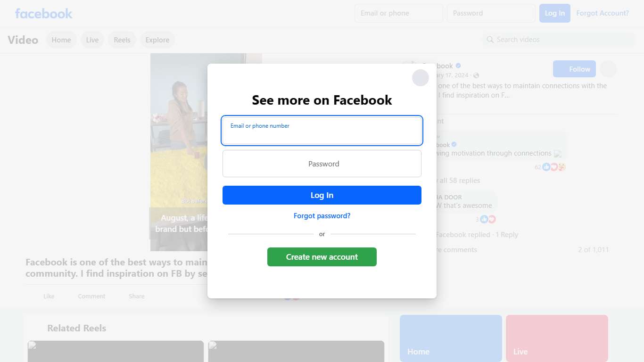Follow the Facebook page
Viewport: 644px width, 362px height.
(574, 69)
